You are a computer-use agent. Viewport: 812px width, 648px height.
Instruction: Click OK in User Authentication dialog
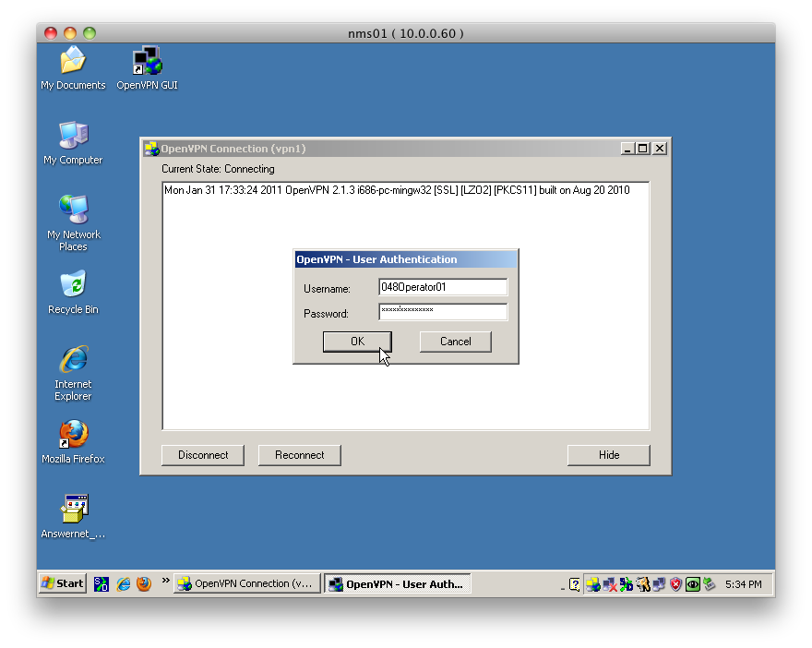(357, 342)
